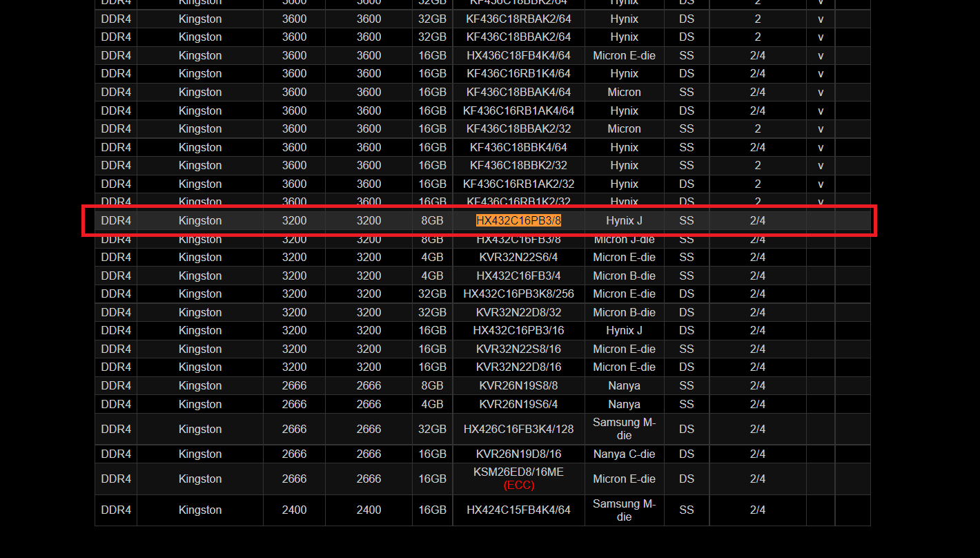Viewport: 980px width, 558px height.
Task: Click the KF436C18BBAK2/64 model cell
Action: coord(518,37)
